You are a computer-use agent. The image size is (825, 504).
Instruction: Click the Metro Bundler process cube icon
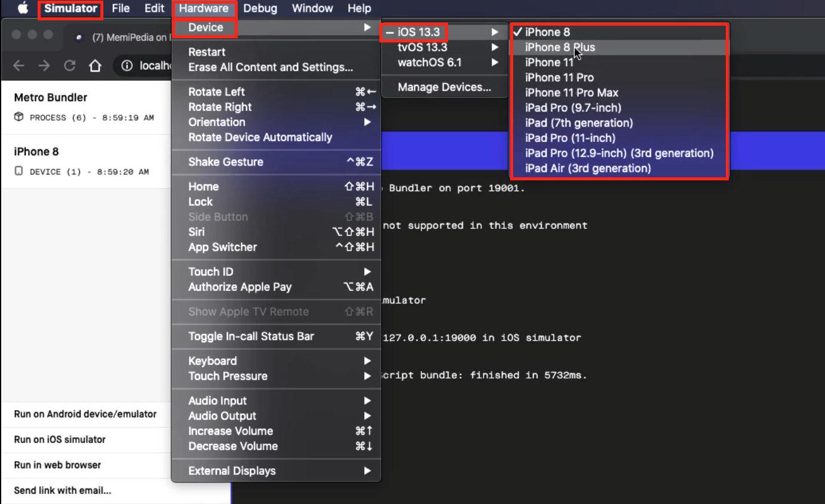(19, 117)
